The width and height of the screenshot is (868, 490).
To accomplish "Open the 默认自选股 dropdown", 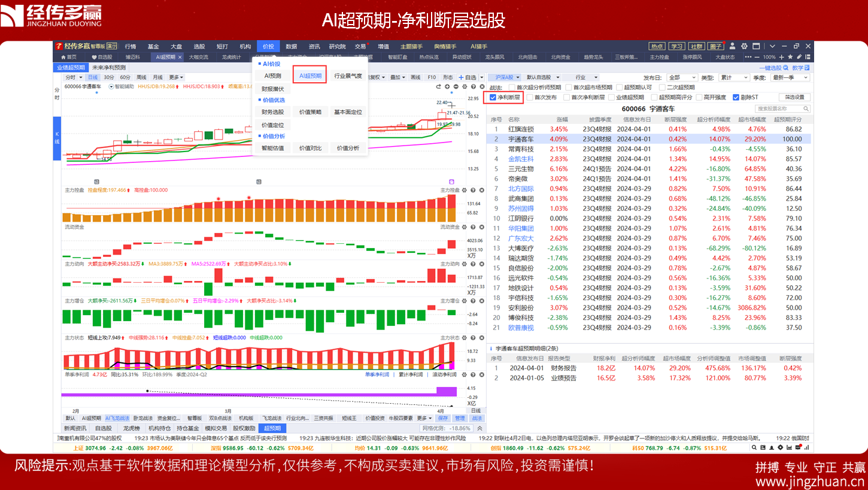I will pos(543,77).
